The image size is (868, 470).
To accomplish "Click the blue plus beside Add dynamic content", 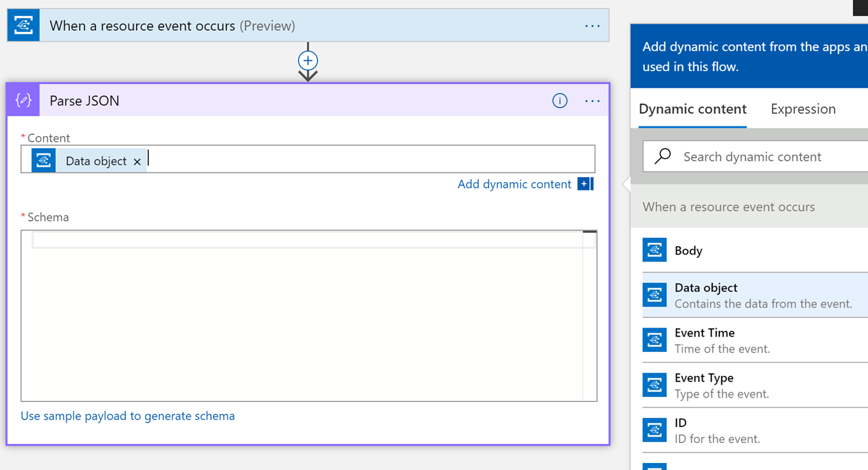I will [x=585, y=184].
